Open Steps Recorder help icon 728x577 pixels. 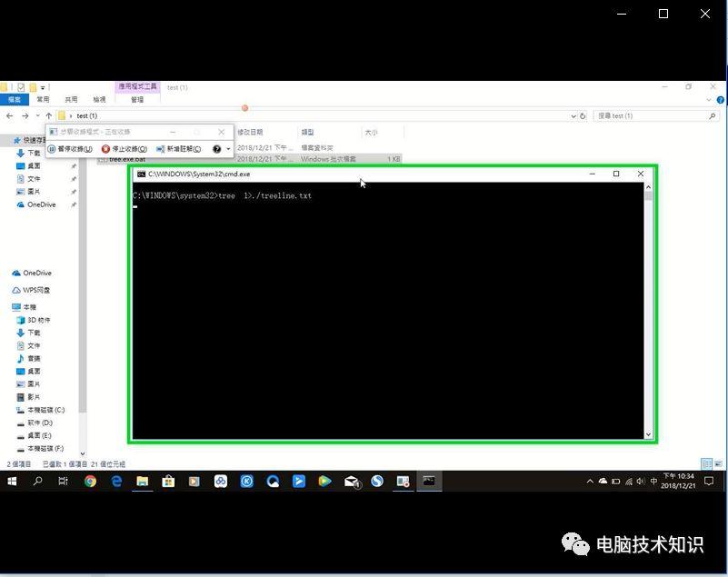(x=217, y=149)
